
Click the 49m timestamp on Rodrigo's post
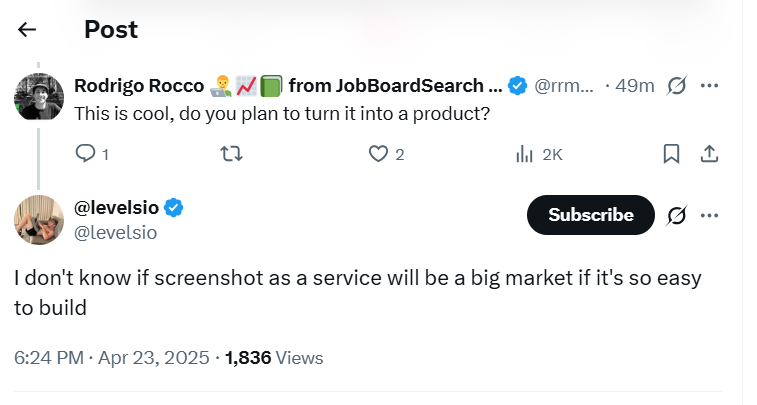(634, 86)
